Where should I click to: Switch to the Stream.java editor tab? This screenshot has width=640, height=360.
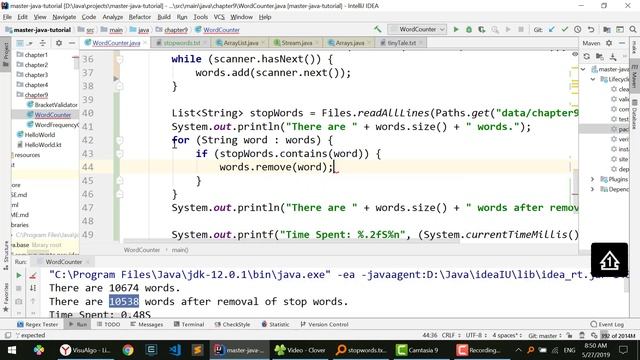296,43
